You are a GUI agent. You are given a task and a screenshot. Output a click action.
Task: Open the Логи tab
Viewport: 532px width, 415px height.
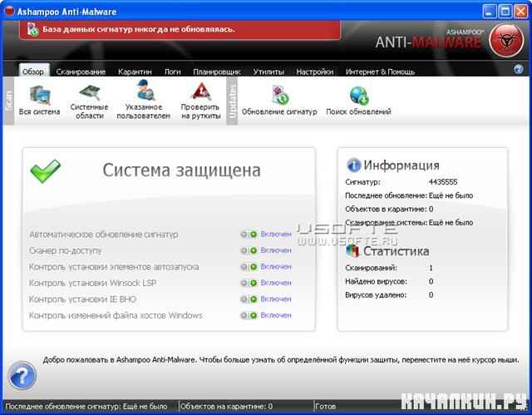pyautogui.click(x=172, y=72)
